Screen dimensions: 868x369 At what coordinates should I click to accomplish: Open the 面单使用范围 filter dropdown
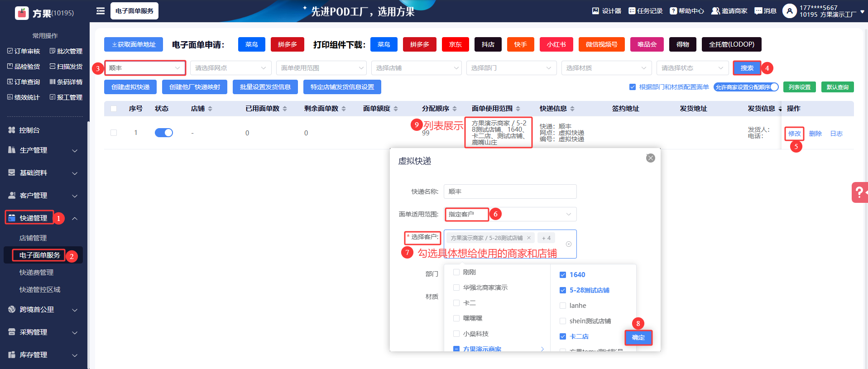(321, 68)
